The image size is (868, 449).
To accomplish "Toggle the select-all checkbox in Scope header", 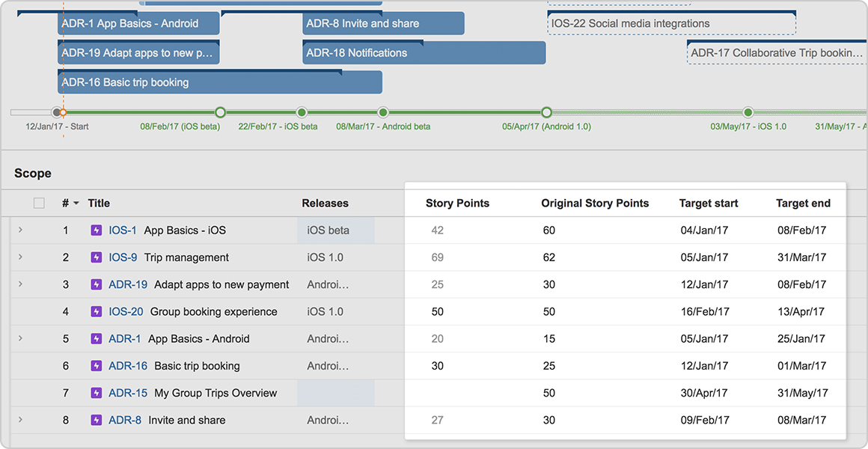I will pyautogui.click(x=39, y=204).
